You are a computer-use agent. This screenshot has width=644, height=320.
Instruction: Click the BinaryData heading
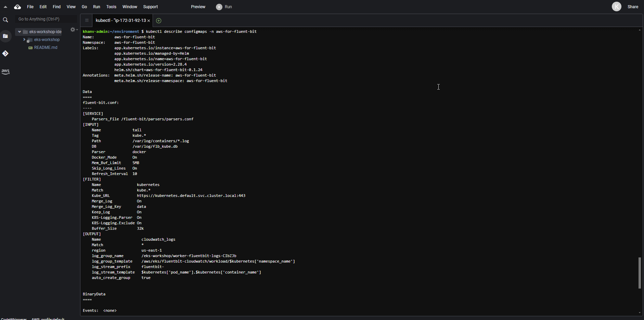coord(94,294)
